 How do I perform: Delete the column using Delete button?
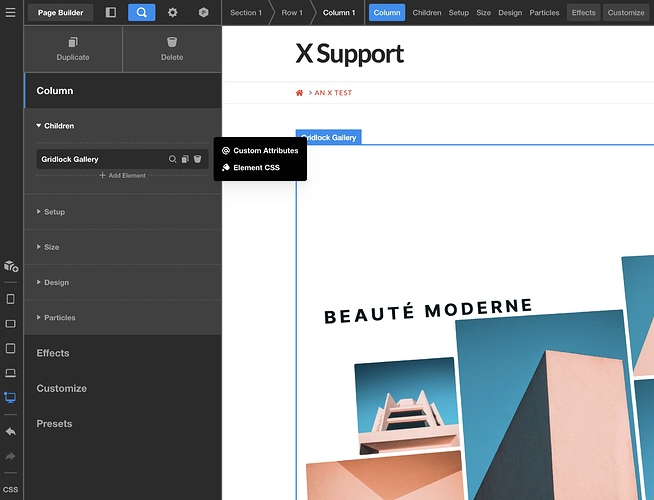tap(172, 48)
